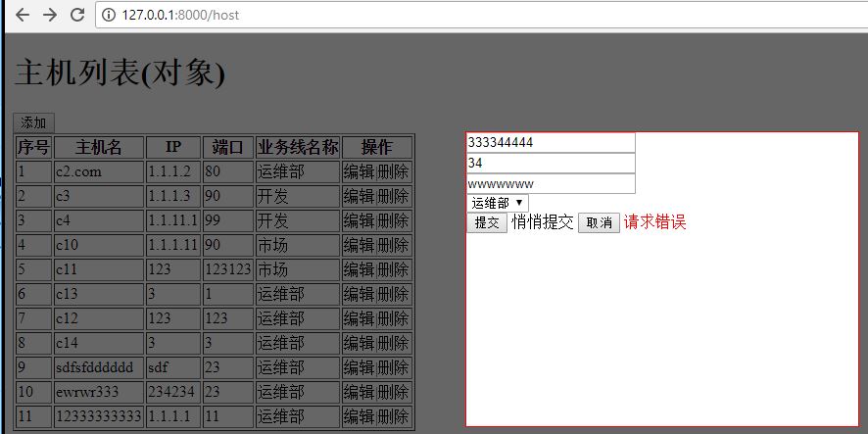The width and height of the screenshot is (868, 434).
Task: Click the 提交 submit button in dialog
Action: tap(487, 222)
